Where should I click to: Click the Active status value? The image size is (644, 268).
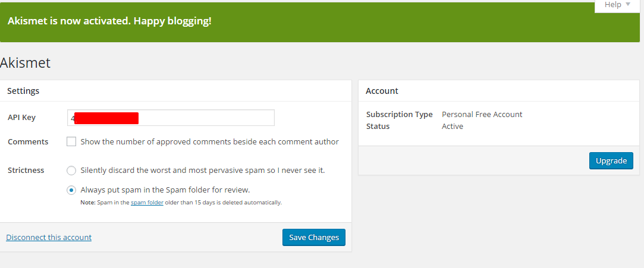coord(452,127)
